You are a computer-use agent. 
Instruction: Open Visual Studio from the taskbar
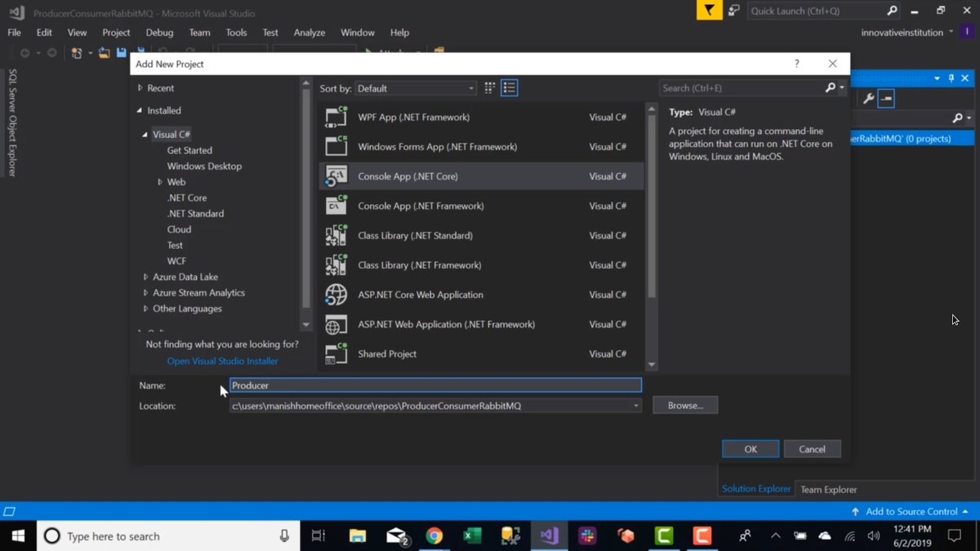coord(549,536)
